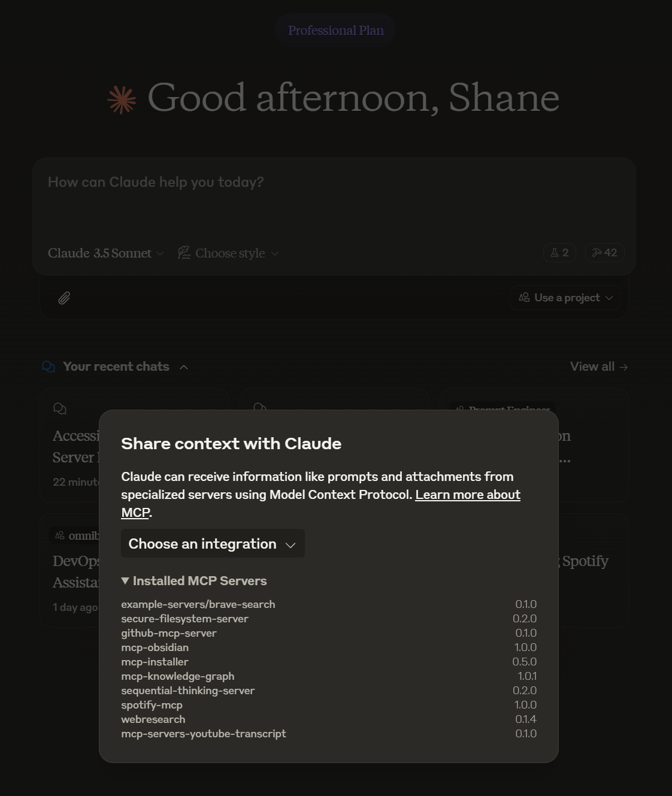Open the Learn more about MCP link
Image resolution: width=672 pixels, height=796 pixels.
click(467, 495)
